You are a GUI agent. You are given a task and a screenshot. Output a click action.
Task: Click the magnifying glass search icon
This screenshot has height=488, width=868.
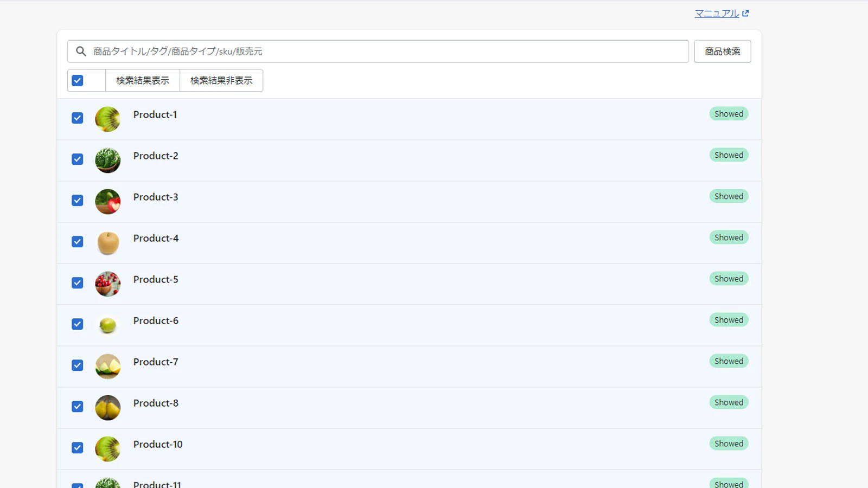(x=81, y=52)
